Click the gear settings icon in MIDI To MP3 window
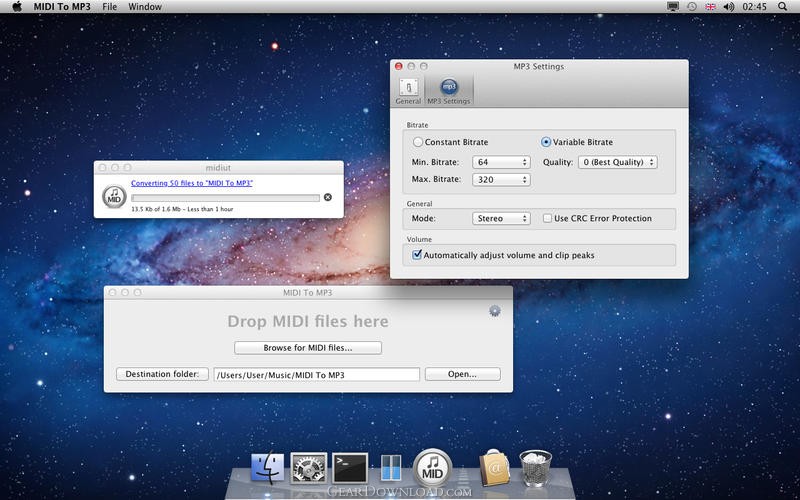 (494, 311)
